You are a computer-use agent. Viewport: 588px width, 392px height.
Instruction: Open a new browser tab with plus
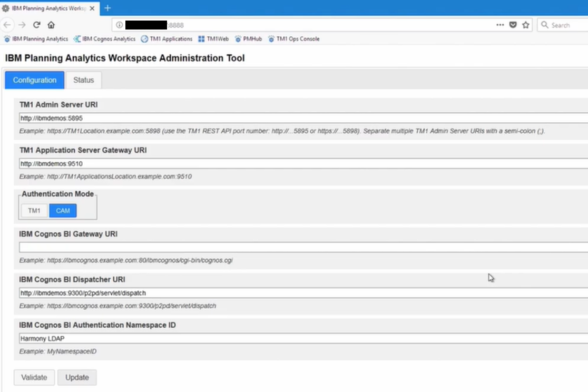[x=107, y=8]
